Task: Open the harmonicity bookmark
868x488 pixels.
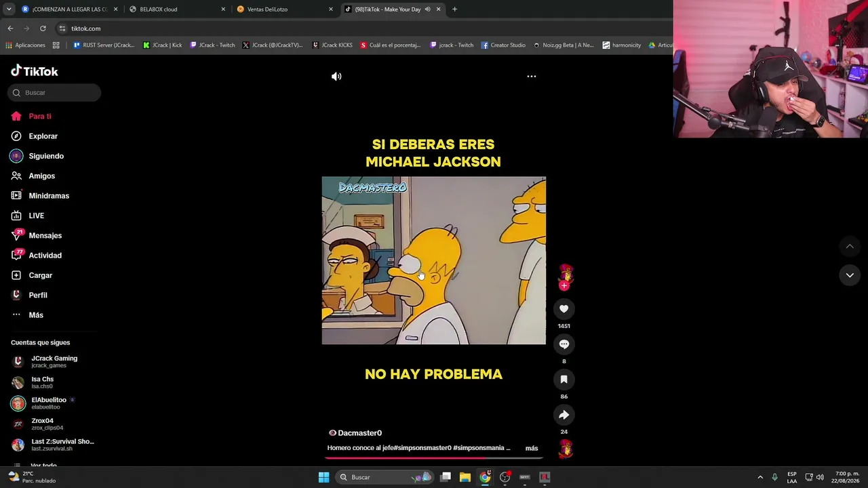Action: (x=622, y=45)
